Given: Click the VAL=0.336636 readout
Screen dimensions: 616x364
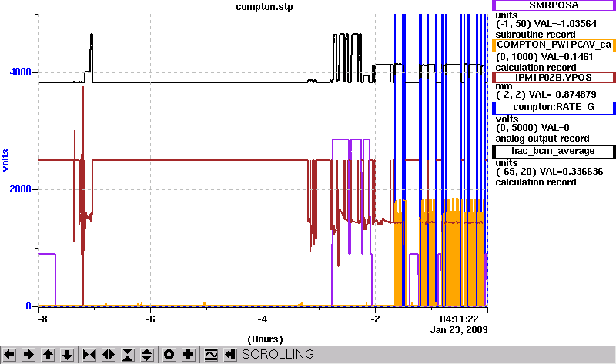Looking at the screenshot, I should [x=571, y=172].
